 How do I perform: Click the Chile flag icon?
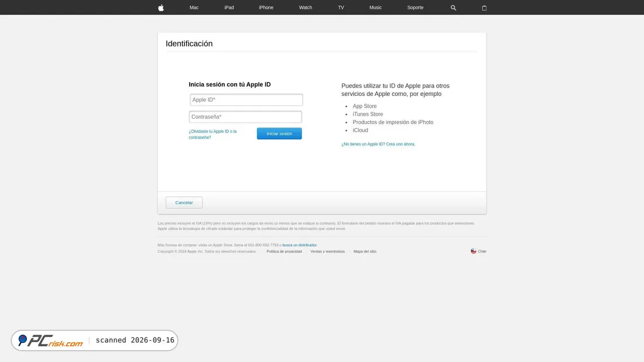tap(474, 251)
